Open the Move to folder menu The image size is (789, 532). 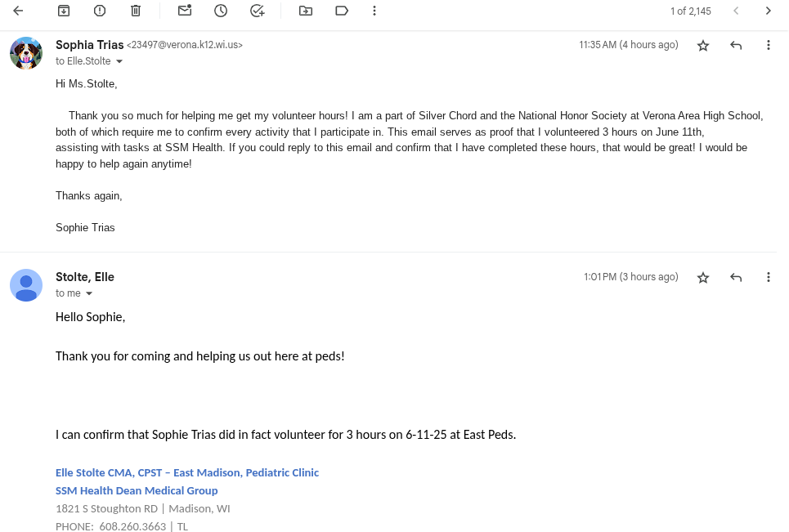click(x=306, y=11)
